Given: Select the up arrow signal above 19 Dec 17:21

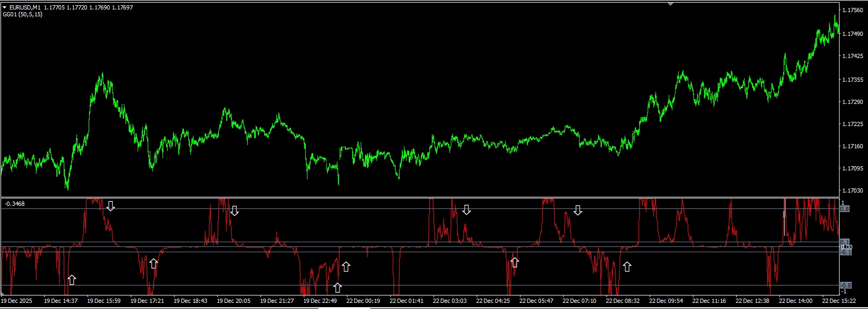Looking at the screenshot, I should (x=153, y=263).
